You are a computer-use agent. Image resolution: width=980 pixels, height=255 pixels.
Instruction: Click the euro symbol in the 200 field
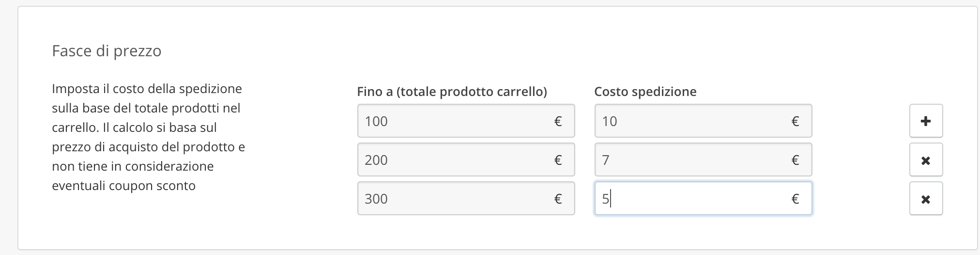(558, 160)
